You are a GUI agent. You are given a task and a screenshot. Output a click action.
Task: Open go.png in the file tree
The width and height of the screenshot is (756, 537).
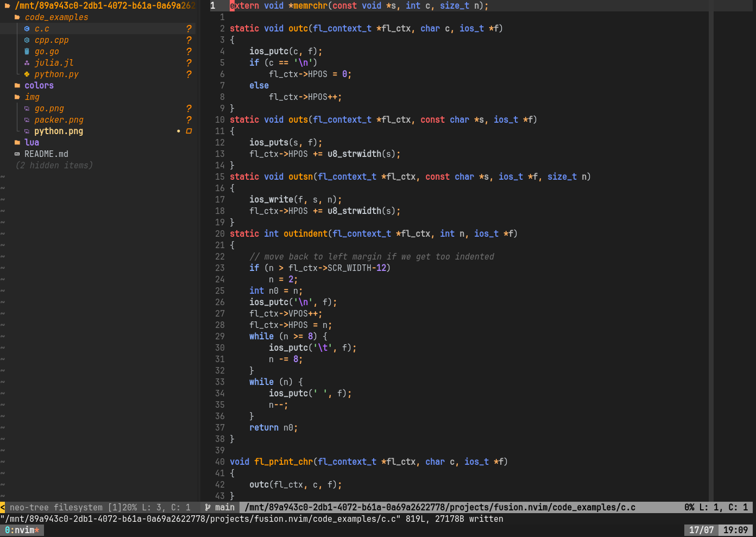(x=49, y=109)
